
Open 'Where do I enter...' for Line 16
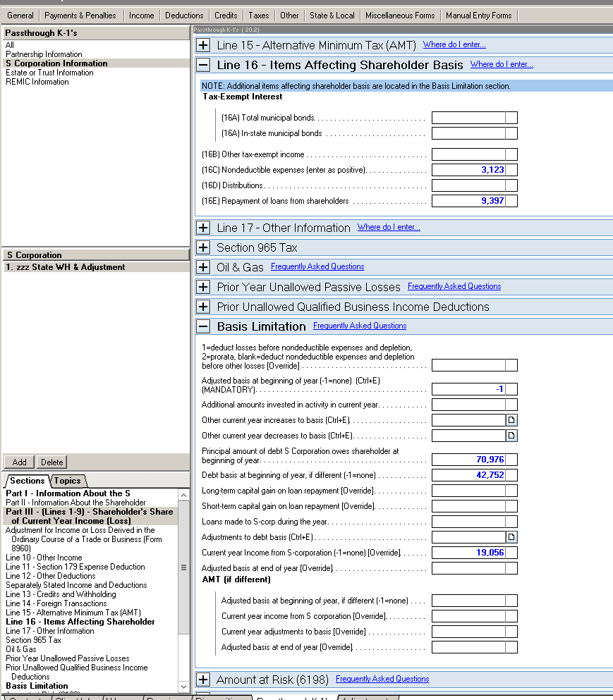(x=501, y=63)
